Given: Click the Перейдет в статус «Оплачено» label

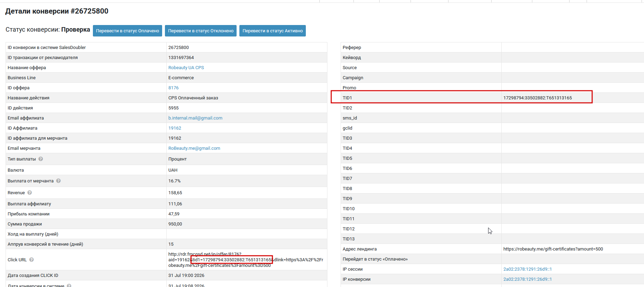Looking at the screenshot, I should pos(375,259).
